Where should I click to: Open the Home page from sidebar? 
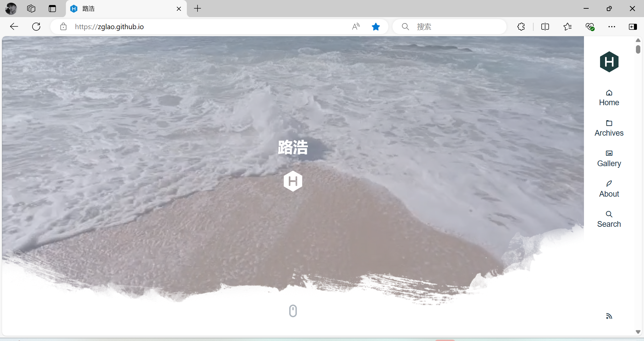(x=609, y=98)
